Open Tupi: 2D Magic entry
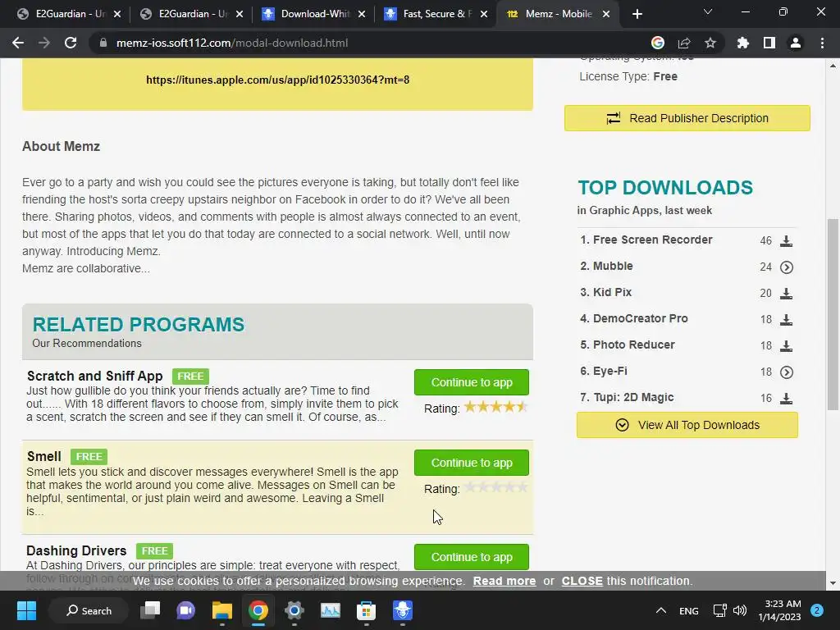The height and width of the screenshot is (630, 840). click(x=633, y=398)
